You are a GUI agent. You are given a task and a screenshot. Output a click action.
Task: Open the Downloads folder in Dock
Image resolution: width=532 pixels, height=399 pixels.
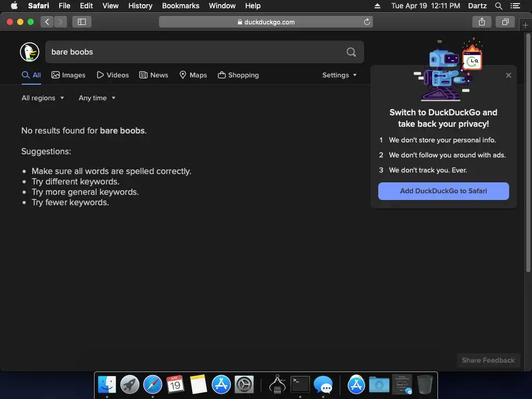pyautogui.click(x=379, y=385)
